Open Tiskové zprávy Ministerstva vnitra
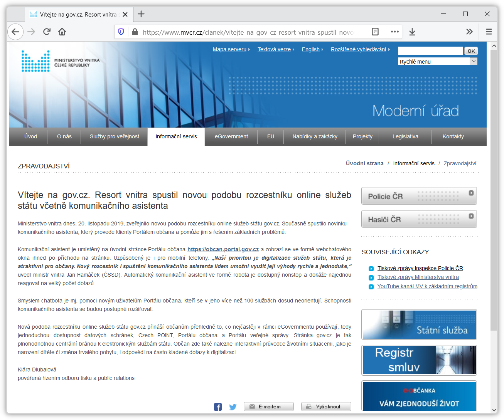 pyautogui.click(x=418, y=277)
